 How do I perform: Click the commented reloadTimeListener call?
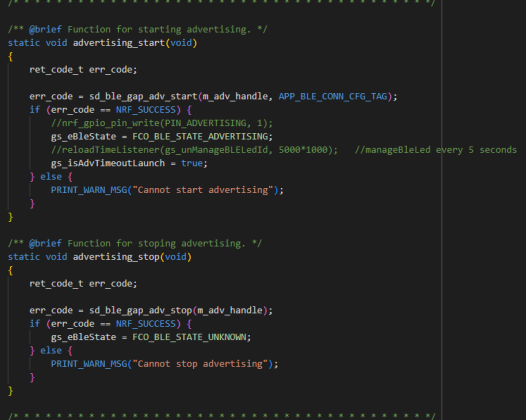pos(195,150)
